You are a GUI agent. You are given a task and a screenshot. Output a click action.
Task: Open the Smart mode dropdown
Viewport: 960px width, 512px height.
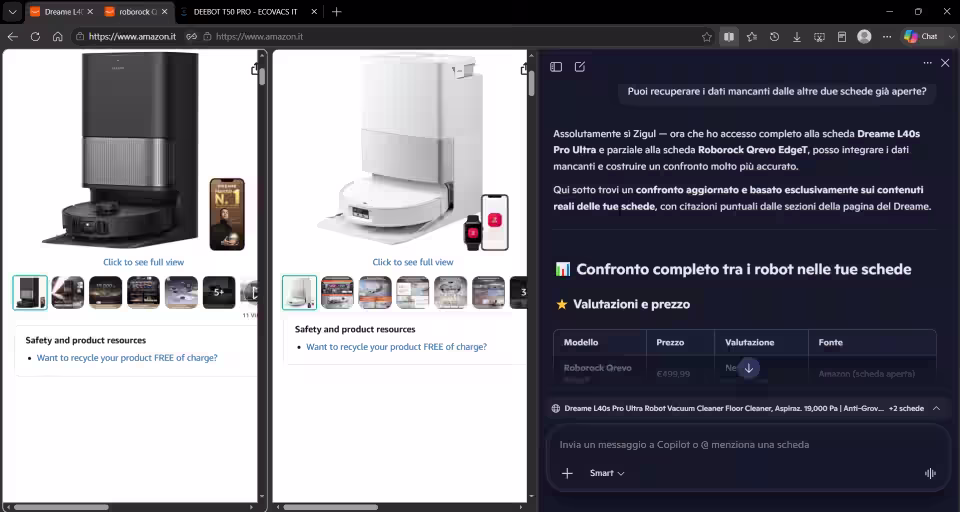pos(607,473)
